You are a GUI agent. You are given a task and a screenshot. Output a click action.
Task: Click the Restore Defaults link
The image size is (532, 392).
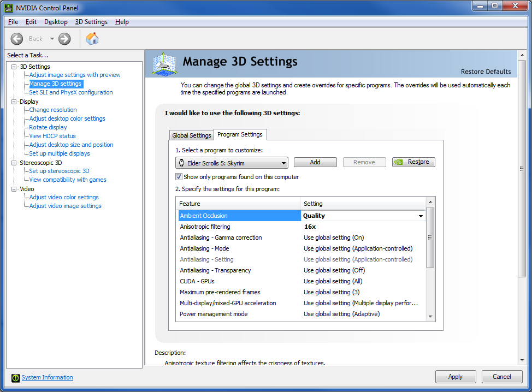pos(486,72)
